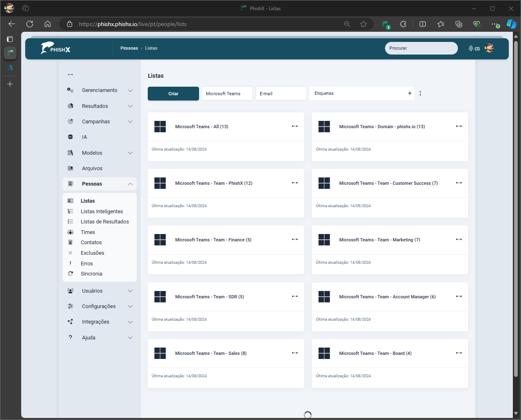The width and height of the screenshot is (521, 420).
Task: Click the Integrações nodes icon
Action: tap(70, 322)
